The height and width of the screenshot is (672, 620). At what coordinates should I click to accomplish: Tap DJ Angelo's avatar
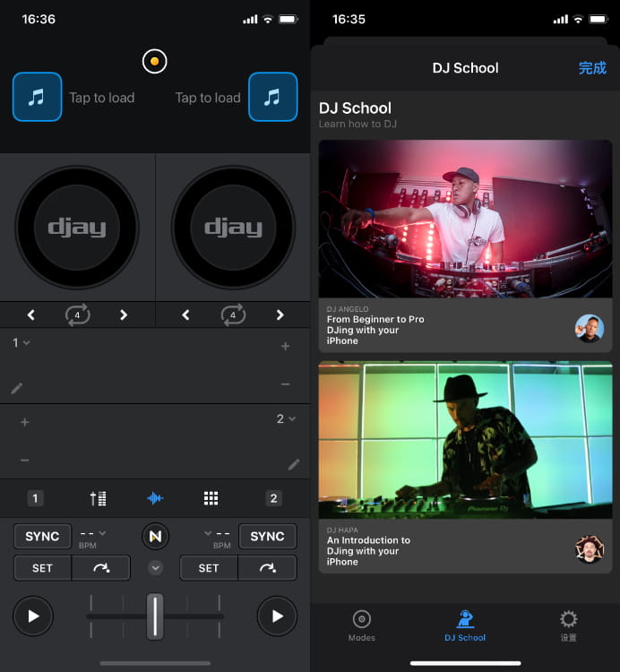(x=590, y=328)
